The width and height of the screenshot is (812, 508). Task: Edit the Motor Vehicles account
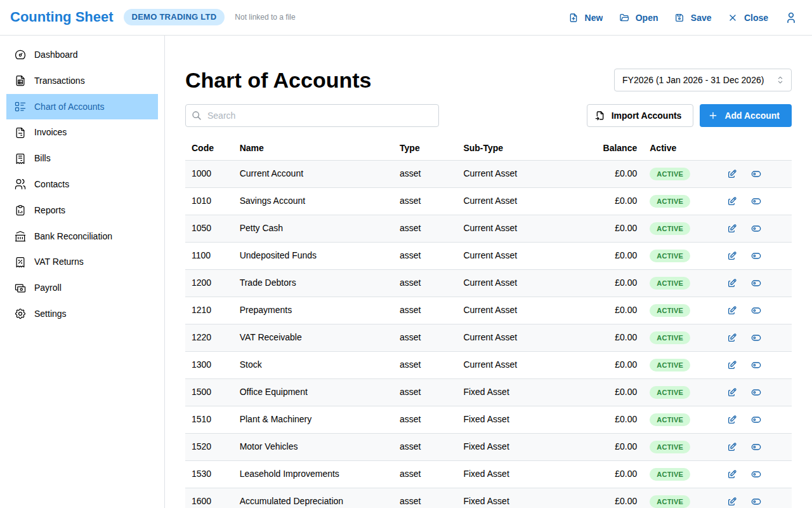(x=732, y=447)
